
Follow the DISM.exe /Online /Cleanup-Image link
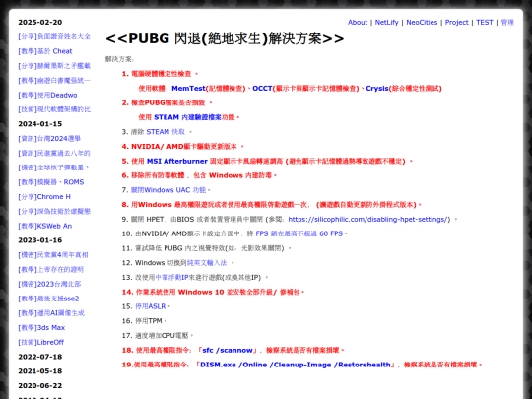tap(296, 365)
